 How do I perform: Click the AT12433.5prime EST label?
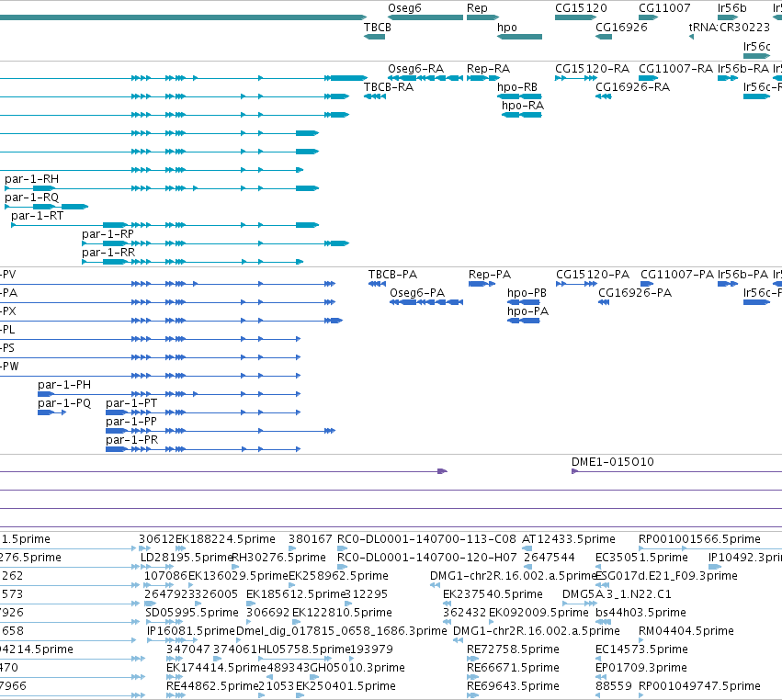[x=569, y=539]
